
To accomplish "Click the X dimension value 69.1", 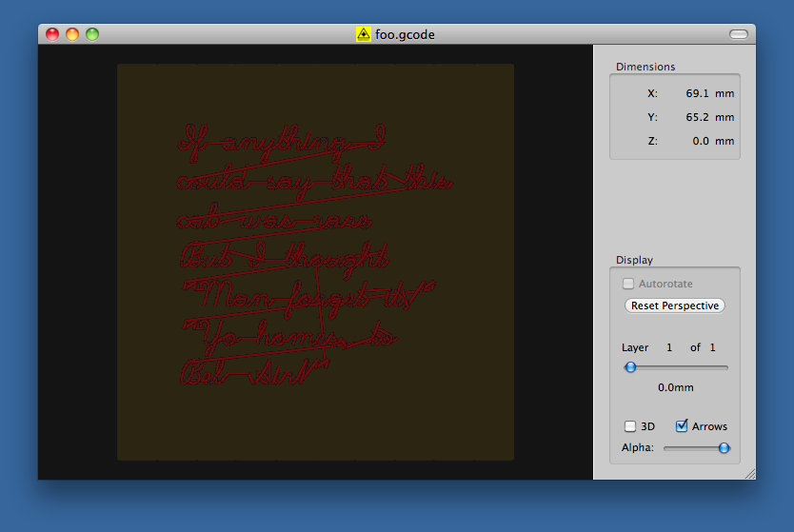I will click(x=698, y=93).
